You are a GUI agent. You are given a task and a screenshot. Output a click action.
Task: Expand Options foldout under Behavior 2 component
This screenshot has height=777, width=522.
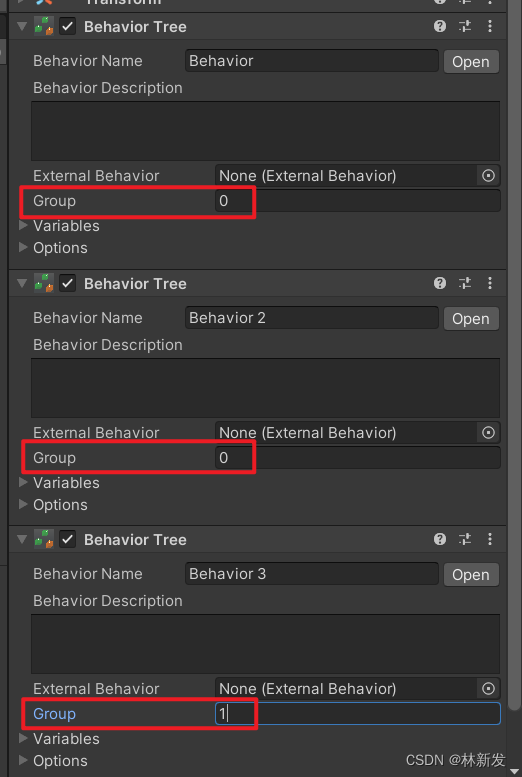23,504
